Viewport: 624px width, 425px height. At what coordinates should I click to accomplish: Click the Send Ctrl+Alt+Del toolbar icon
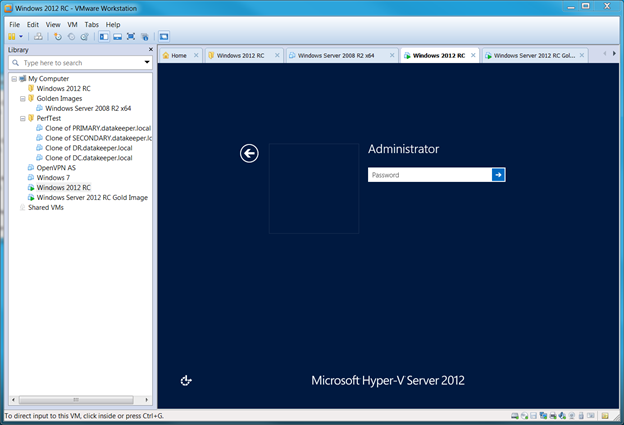tap(38, 36)
